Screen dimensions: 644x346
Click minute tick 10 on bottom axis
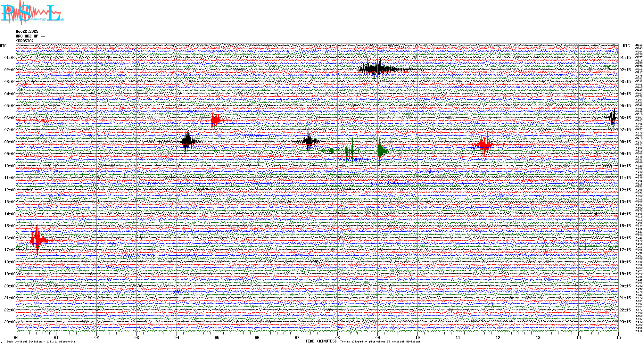pos(417,337)
